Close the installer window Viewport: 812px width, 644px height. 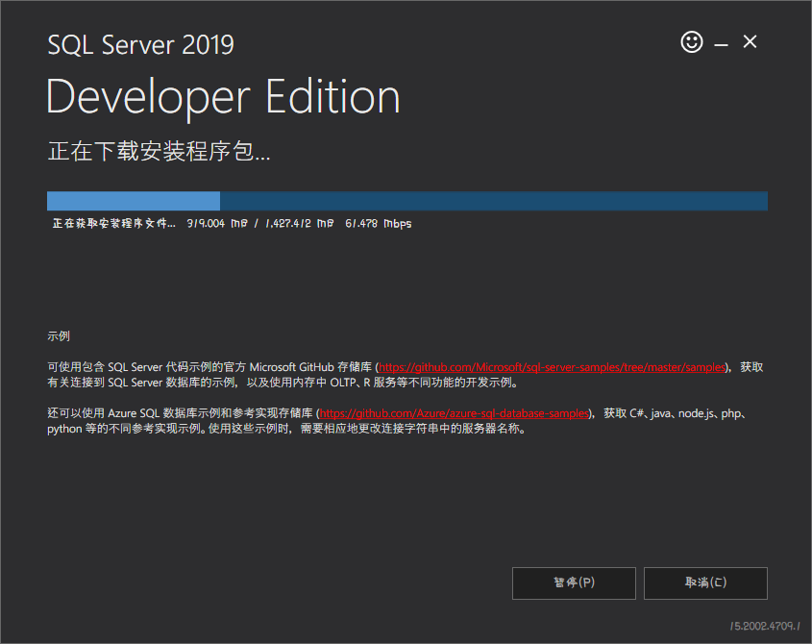[x=750, y=42]
